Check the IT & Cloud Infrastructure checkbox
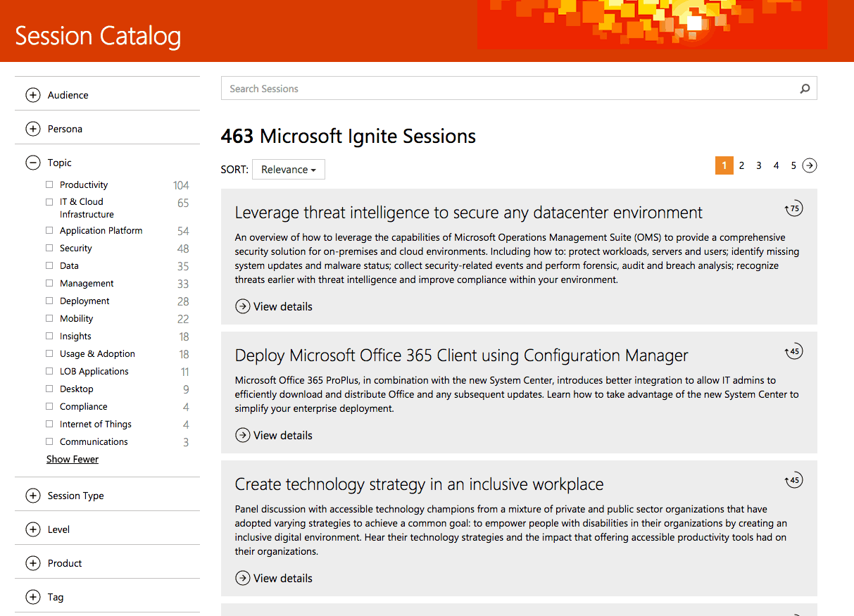This screenshot has height=616, width=854. pos(49,201)
